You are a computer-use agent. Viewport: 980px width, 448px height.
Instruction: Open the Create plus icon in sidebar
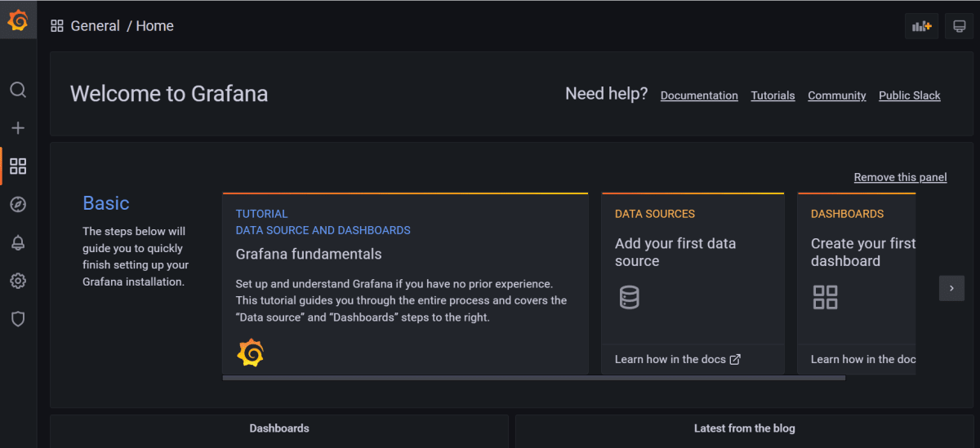18,128
